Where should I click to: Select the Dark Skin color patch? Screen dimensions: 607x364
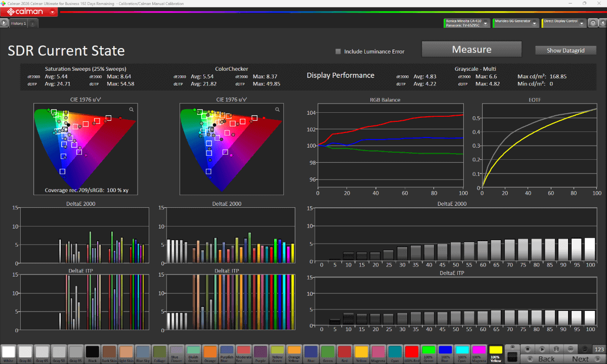click(x=109, y=353)
